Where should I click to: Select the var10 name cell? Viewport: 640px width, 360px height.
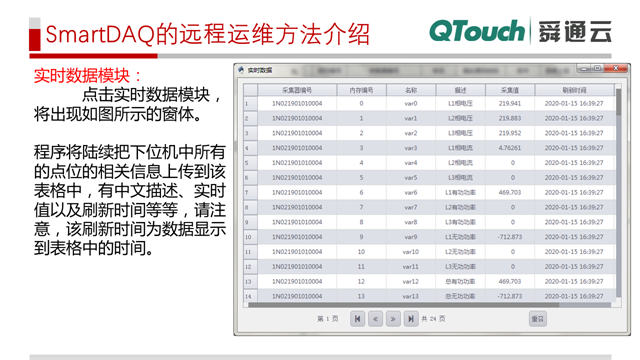(x=411, y=252)
